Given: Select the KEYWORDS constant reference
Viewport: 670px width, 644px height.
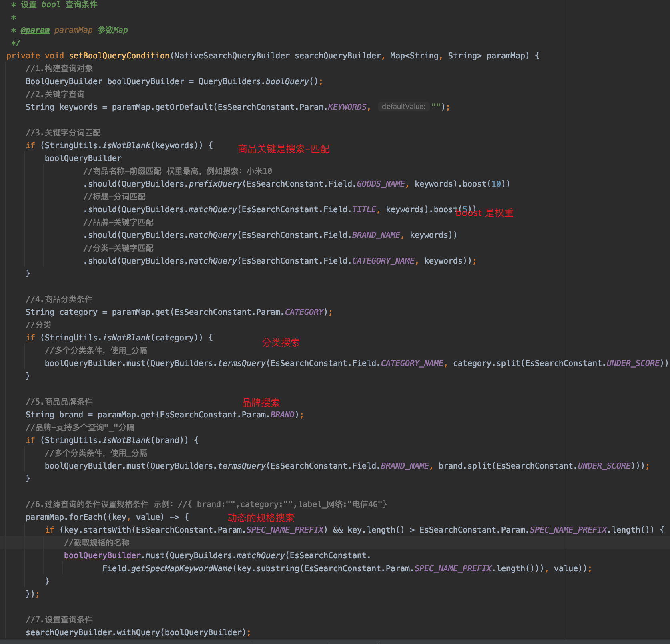Looking at the screenshot, I should point(347,107).
